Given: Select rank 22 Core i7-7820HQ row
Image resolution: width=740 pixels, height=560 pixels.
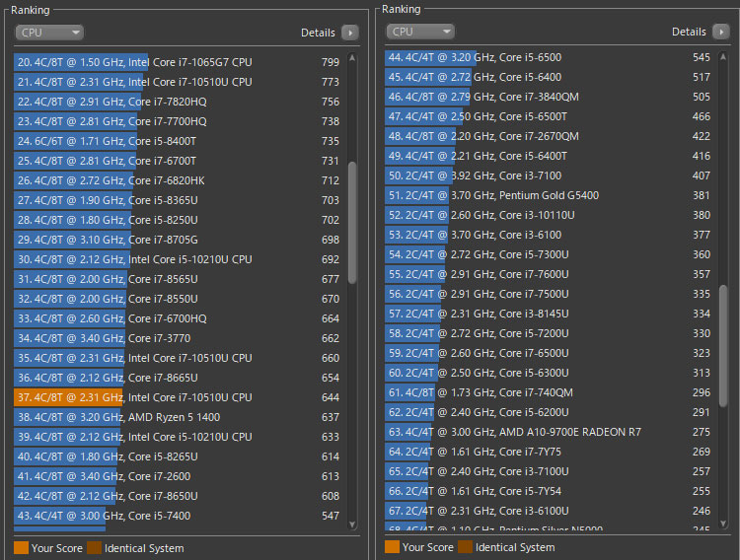Looking at the screenshot, I should [x=179, y=102].
